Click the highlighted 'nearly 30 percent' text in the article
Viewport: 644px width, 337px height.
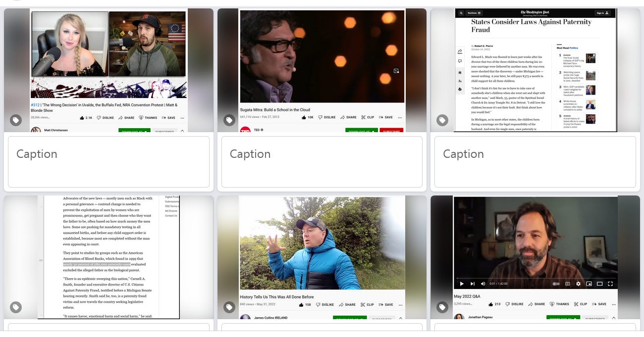(97, 265)
